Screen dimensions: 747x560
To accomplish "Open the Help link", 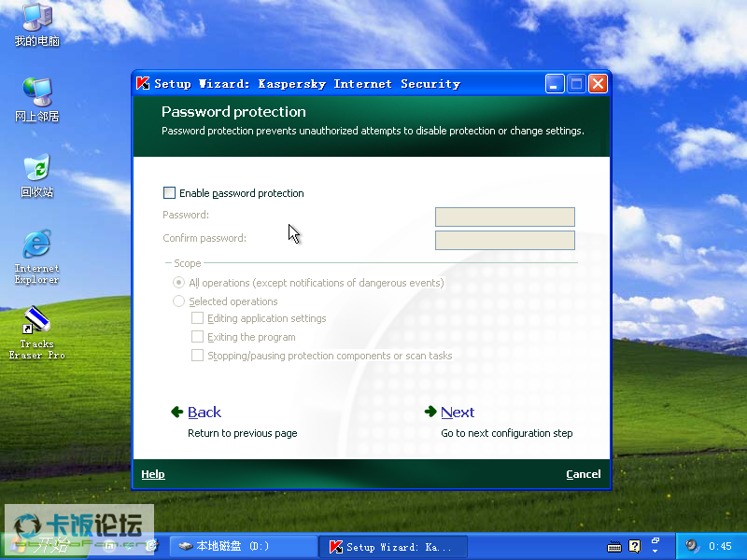I will (153, 474).
